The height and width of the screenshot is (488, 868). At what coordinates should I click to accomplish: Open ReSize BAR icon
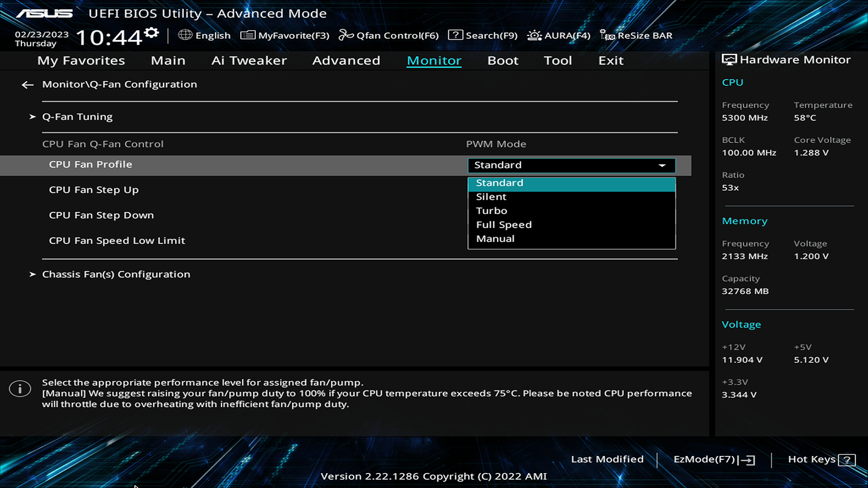607,35
